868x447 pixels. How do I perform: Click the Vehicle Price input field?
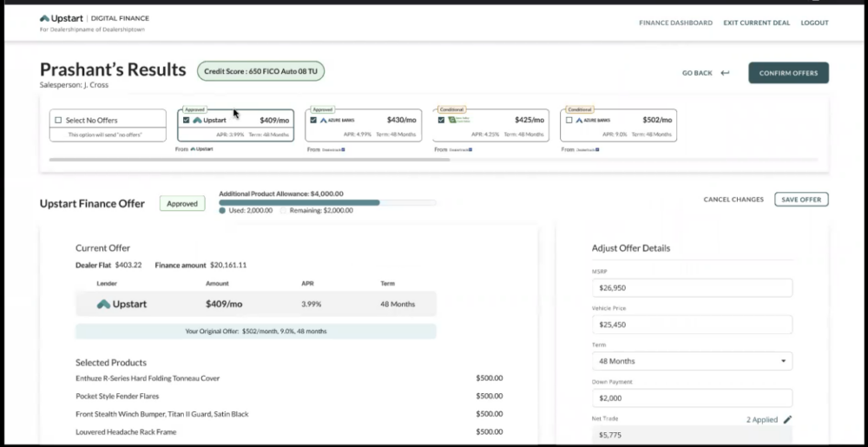pos(692,325)
